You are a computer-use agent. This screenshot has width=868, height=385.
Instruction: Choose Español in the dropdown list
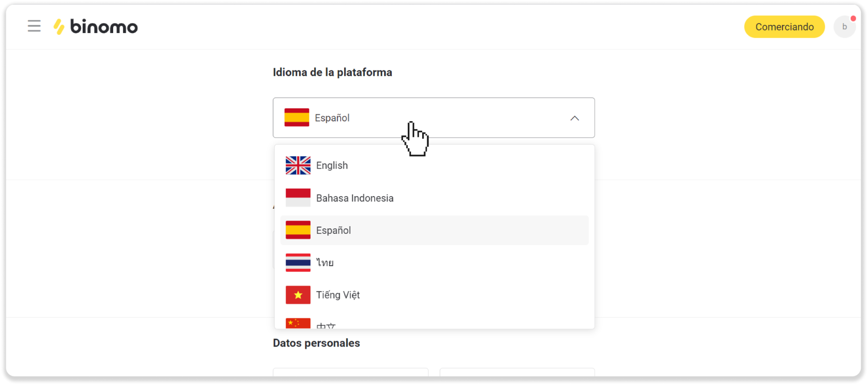(x=334, y=230)
